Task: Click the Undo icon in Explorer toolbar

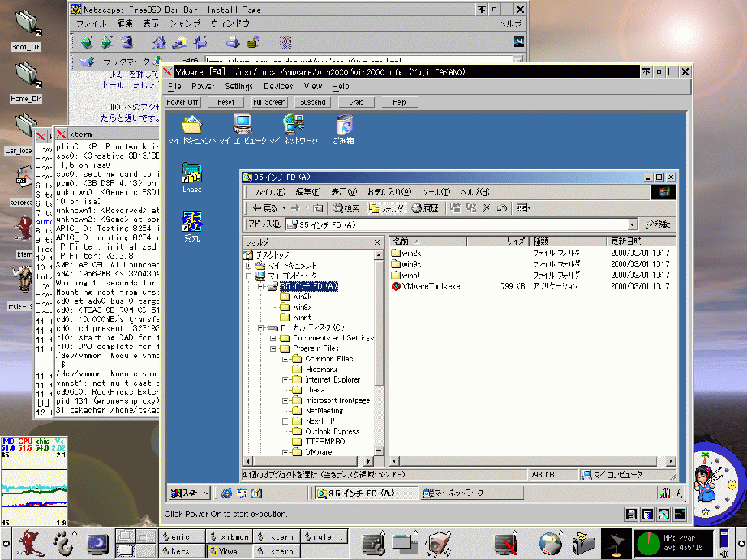Action: (x=501, y=208)
